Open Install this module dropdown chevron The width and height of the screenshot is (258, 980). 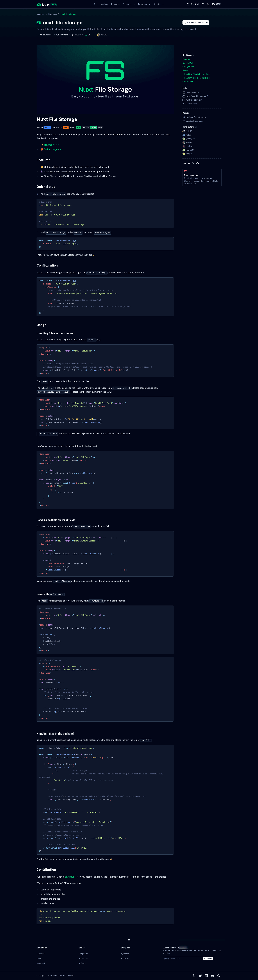tap(207, 22)
